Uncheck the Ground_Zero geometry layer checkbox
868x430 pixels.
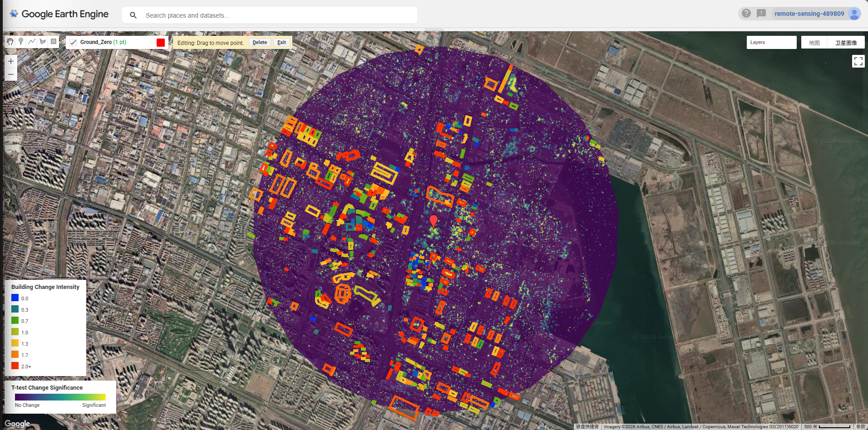tap(73, 42)
